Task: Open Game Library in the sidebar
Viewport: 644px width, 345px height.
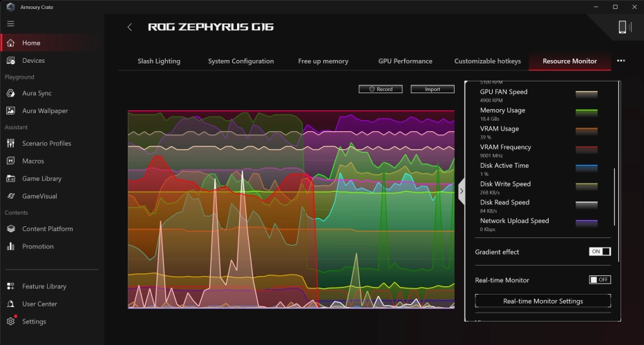Action: coord(41,179)
